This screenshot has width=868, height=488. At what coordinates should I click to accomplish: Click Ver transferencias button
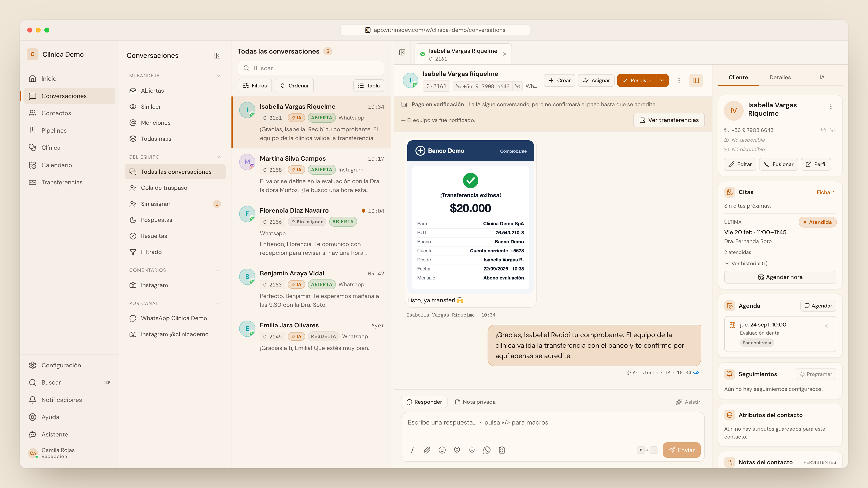pos(669,120)
